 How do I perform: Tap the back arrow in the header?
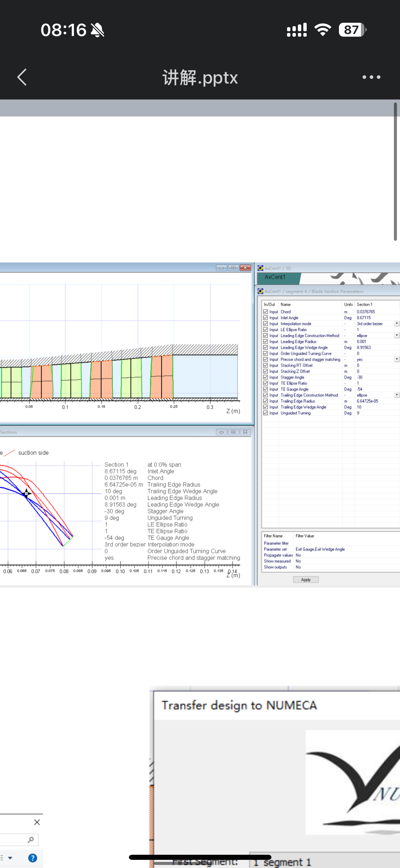click(22, 77)
